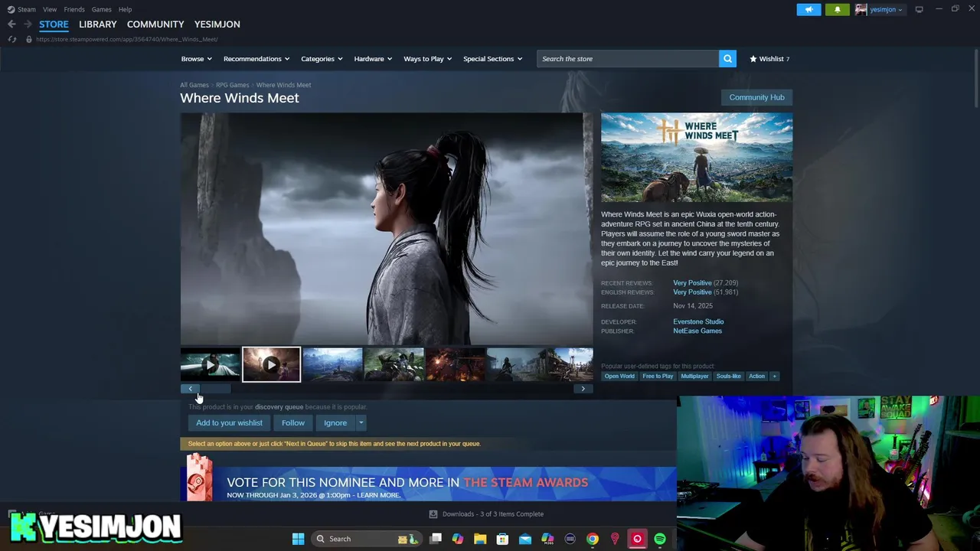The height and width of the screenshot is (551, 980).
Task: Open the Mail app on taskbar
Action: click(524, 539)
